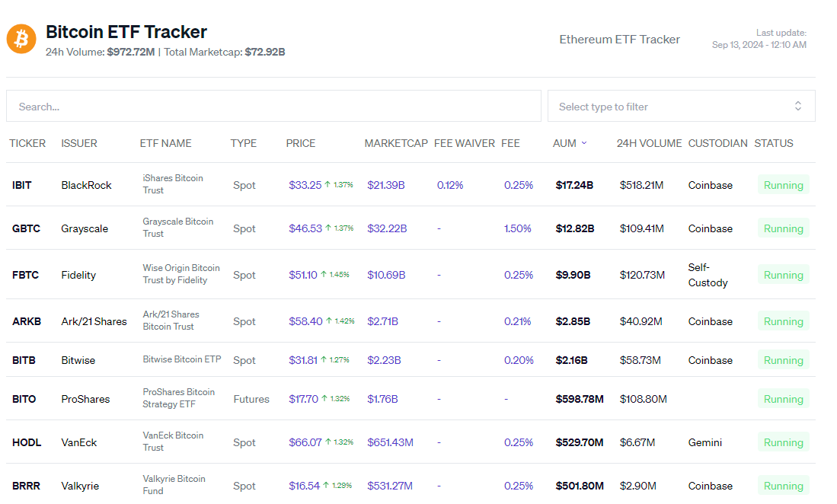
Task: Click Wise Origin Bitcoin Trust by Fidelity
Action: click(x=181, y=273)
